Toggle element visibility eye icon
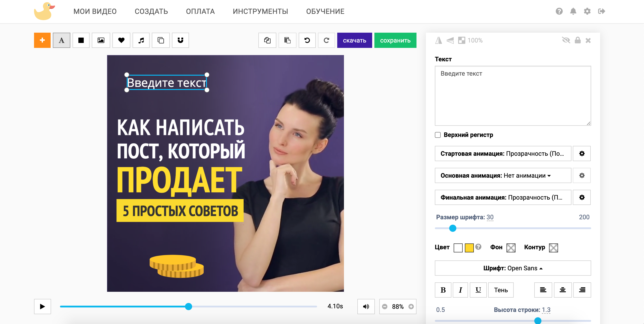The width and height of the screenshot is (644, 324). pyautogui.click(x=566, y=40)
